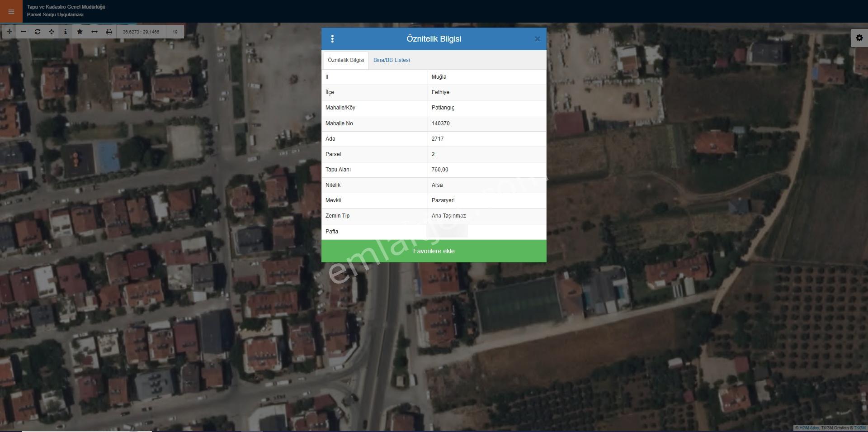Open favorites with the star icon
This screenshot has width=868, height=432.
coord(80,32)
